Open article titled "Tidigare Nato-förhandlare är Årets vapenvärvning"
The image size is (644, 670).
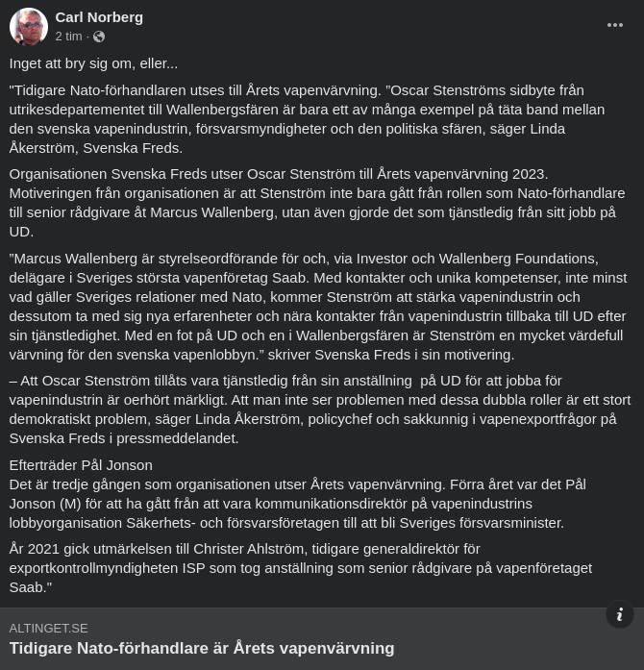point(202,648)
